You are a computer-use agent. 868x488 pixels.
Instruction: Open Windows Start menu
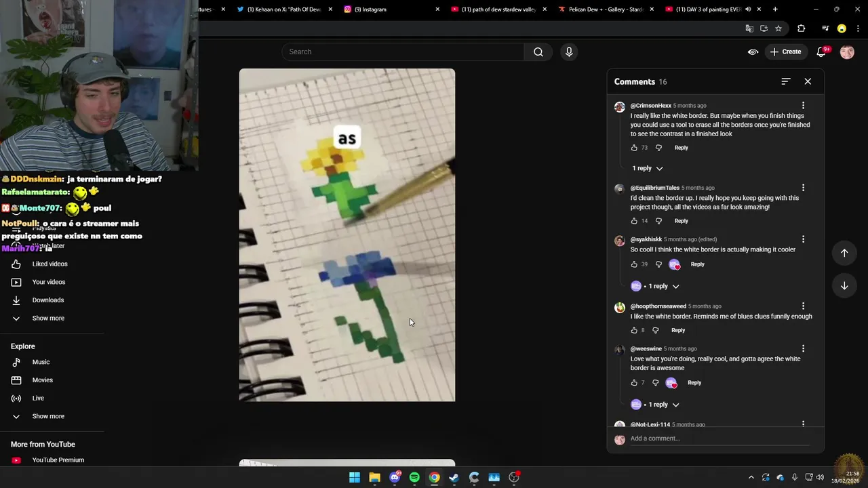[355, 478]
